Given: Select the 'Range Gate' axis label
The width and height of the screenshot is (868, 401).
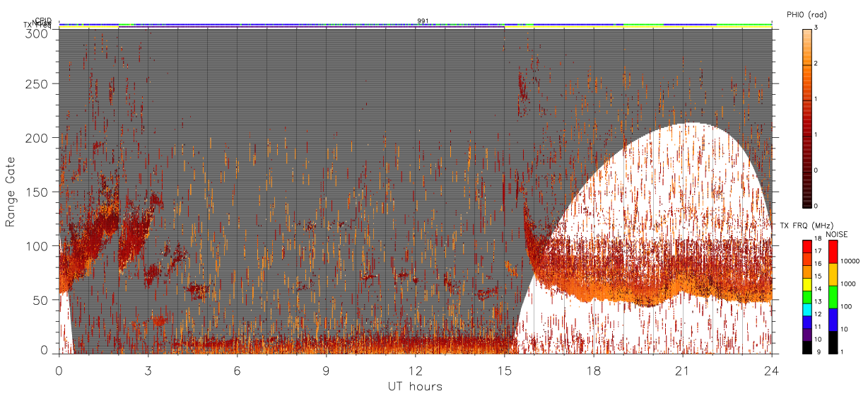Looking at the screenshot, I should tap(11, 192).
